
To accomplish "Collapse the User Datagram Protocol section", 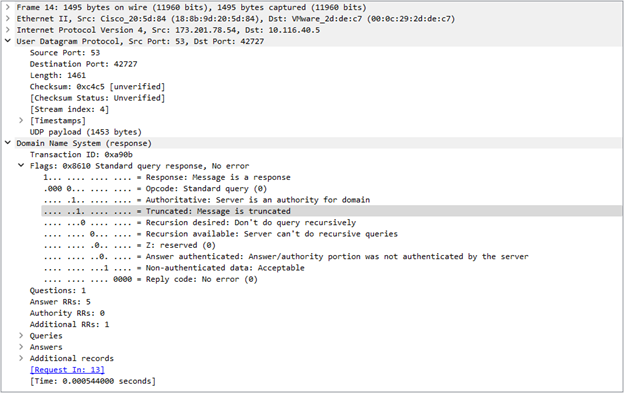I will tap(8, 41).
